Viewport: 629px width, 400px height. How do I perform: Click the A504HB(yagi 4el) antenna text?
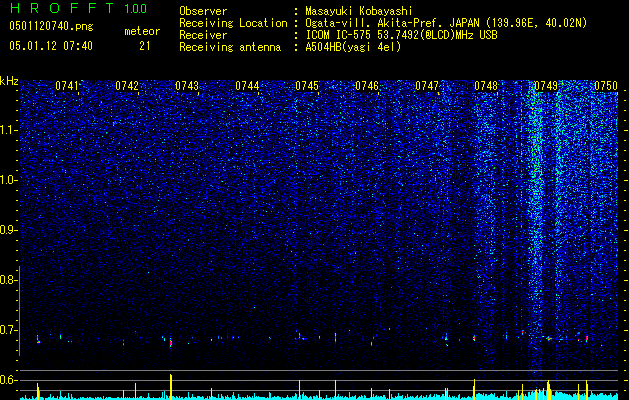pos(353,47)
